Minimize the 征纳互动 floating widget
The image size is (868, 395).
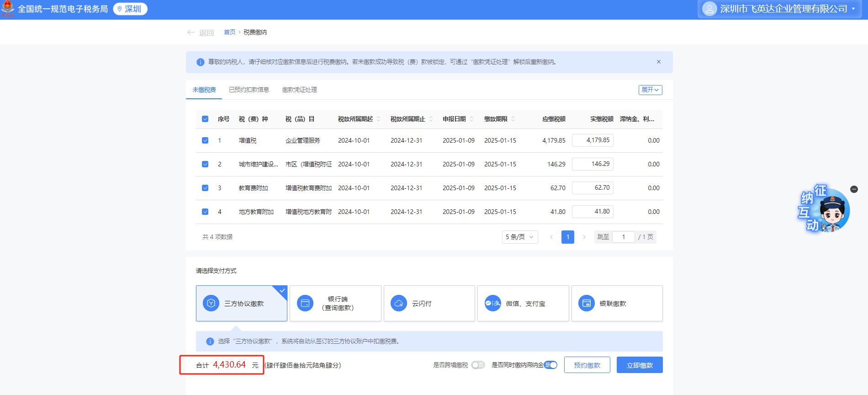pyautogui.click(x=854, y=189)
